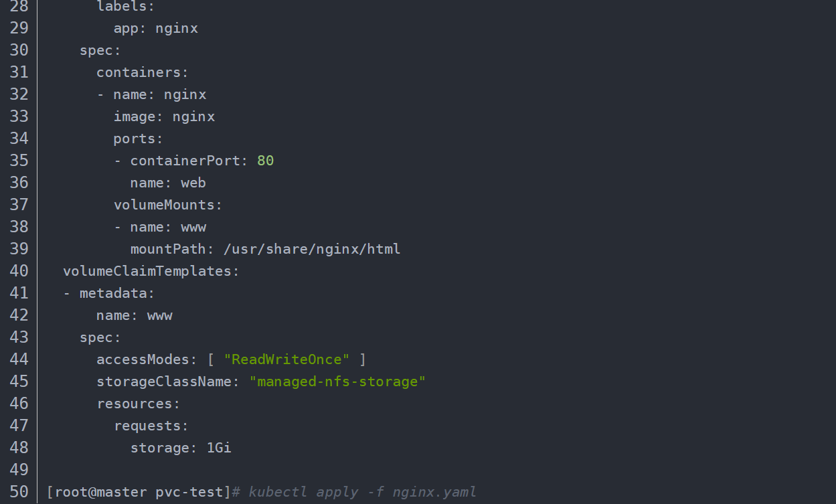
Task: Click the "managed-nfs-storage" string value
Action: point(337,382)
